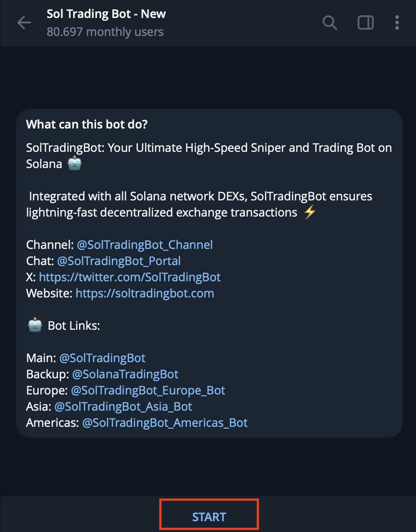Open the @SolTradingBot_Asia_Bot link
416x532 pixels.
123,407
